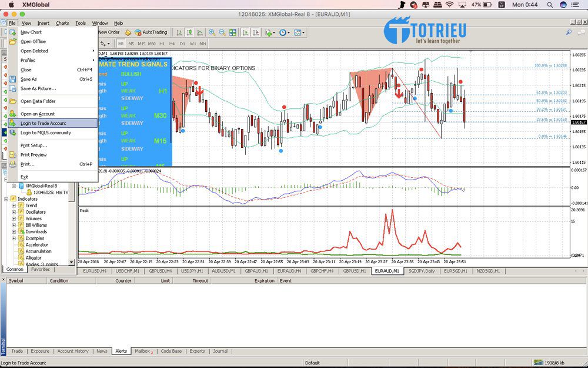Select the H1 timeframe button
This screenshot has height=368, width=588.
click(x=162, y=44)
